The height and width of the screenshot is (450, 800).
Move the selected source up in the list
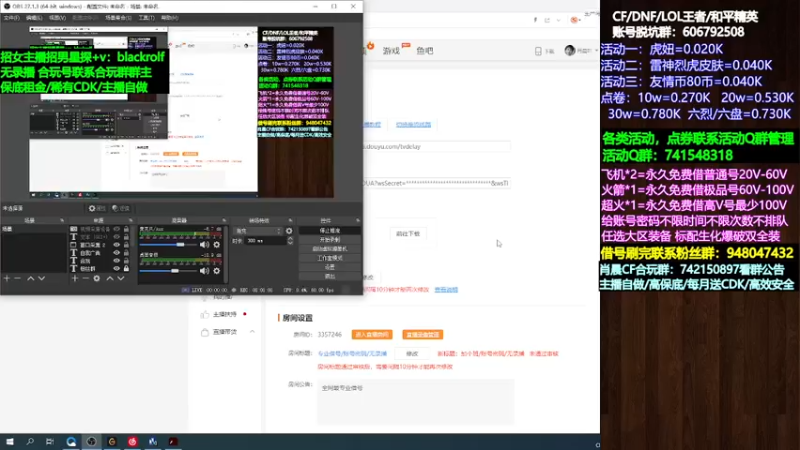[x=109, y=278]
